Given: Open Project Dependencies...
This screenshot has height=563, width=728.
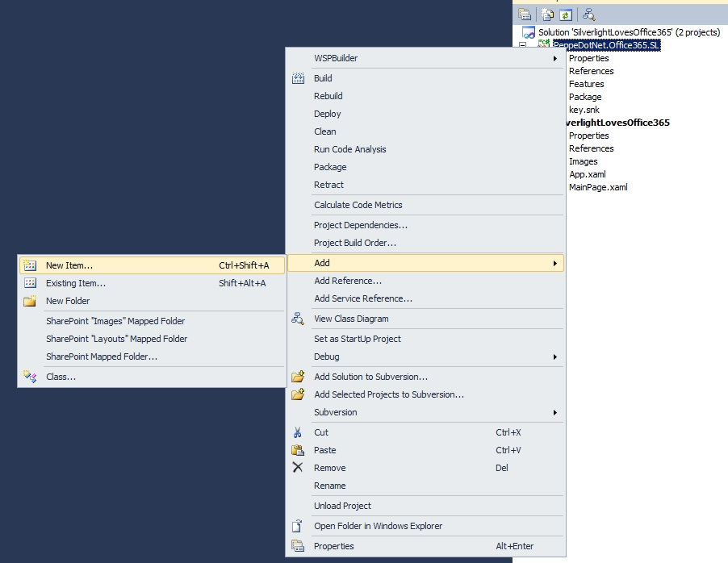Looking at the screenshot, I should click(x=426, y=225).
